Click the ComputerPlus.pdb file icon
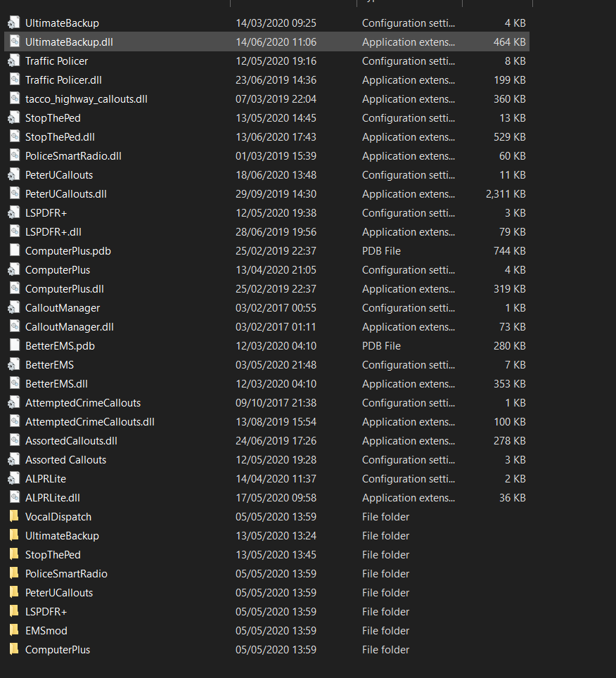The image size is (616, 678). pos(14,251)
